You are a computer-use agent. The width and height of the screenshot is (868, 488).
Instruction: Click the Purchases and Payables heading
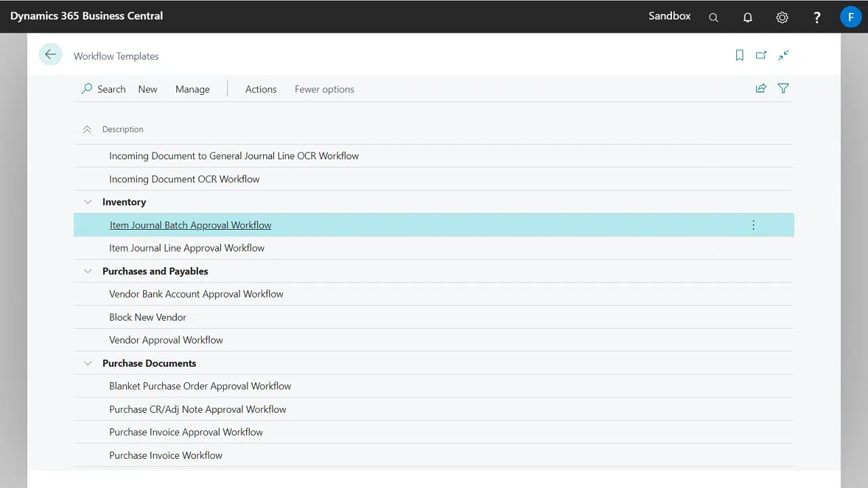click(x=155, y=271)
